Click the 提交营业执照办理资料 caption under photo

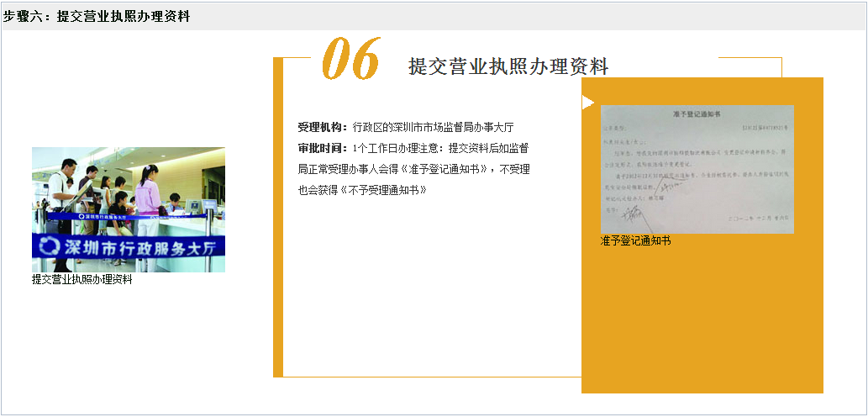point(82,280)
